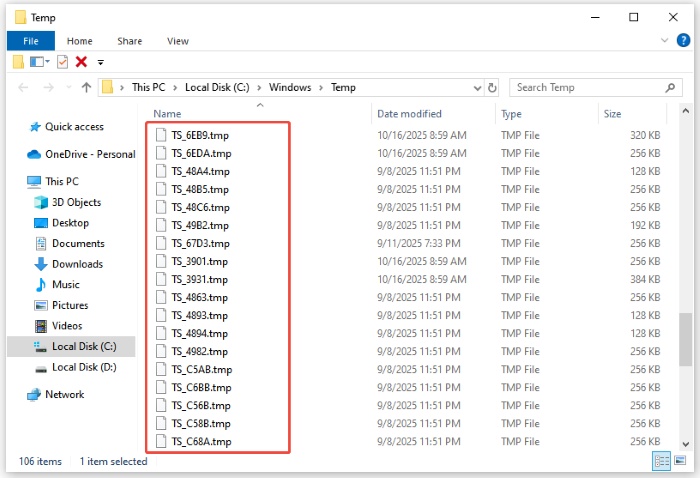Select the file icon of TS_6EB9.tmp
Screen dimensions: 700x478
[x=161, y=135]
